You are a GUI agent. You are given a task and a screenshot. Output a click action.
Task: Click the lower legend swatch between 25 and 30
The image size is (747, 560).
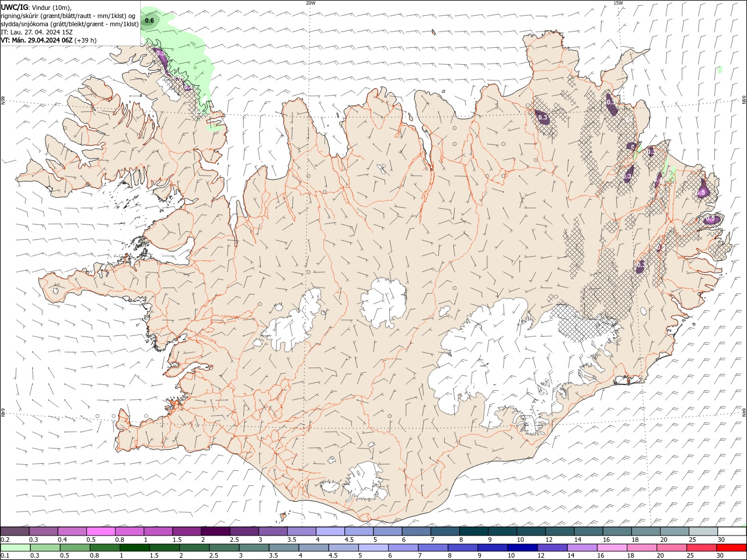tap(701, 548)
